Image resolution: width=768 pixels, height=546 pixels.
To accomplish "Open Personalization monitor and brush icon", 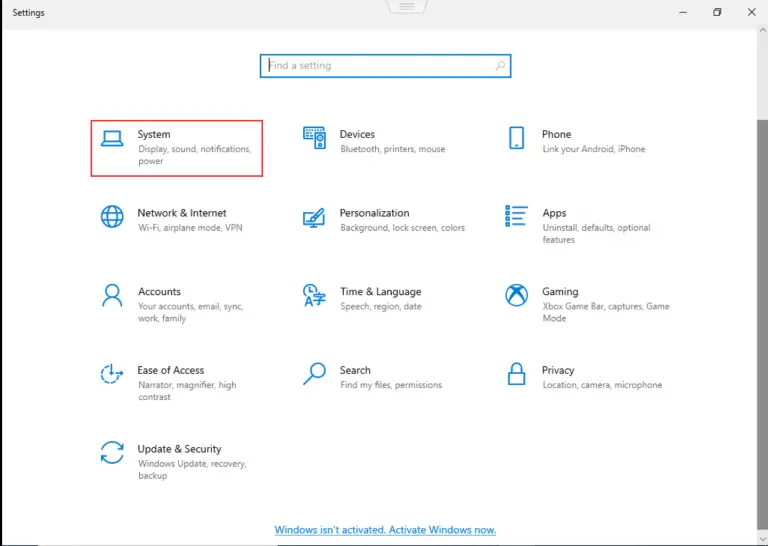I will [x=314, y=217].
